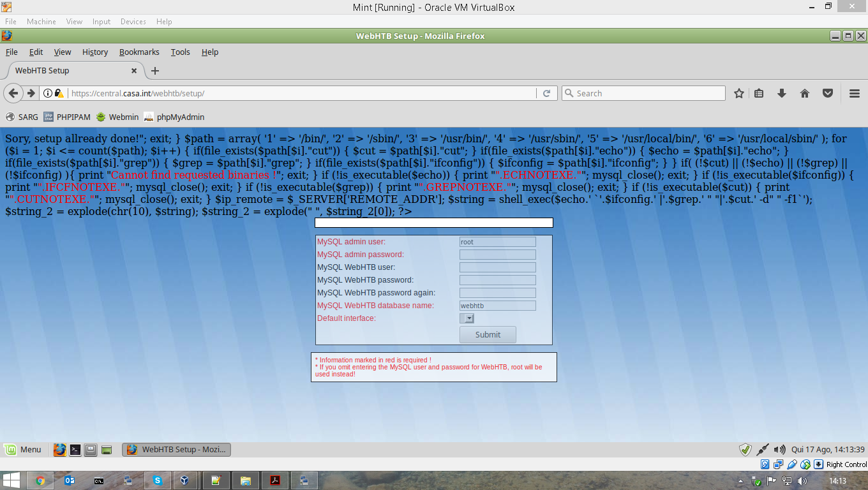Image resolution: width=868 pixels, height=490 pixels.
Task: Click the show desktop monitor icon in Mint panel
Action: point(91,449)
